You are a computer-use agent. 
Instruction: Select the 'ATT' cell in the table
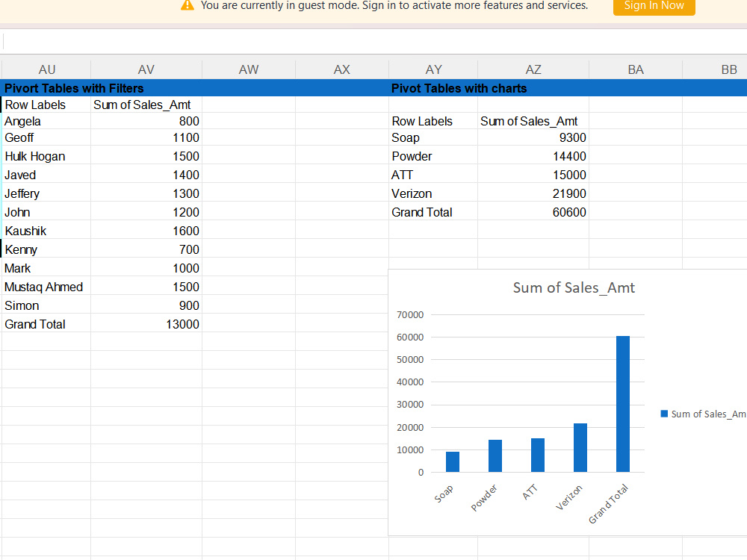click(x=433, y=175)
